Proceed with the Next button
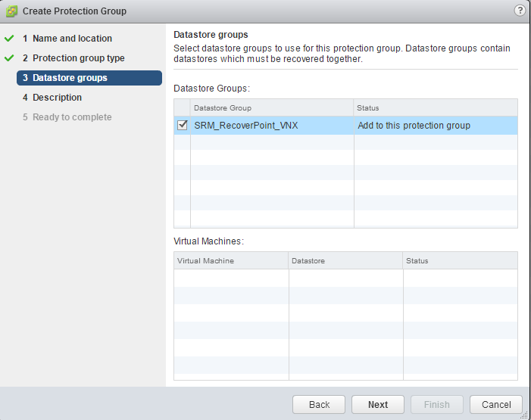531x420 pixels. 378,405
